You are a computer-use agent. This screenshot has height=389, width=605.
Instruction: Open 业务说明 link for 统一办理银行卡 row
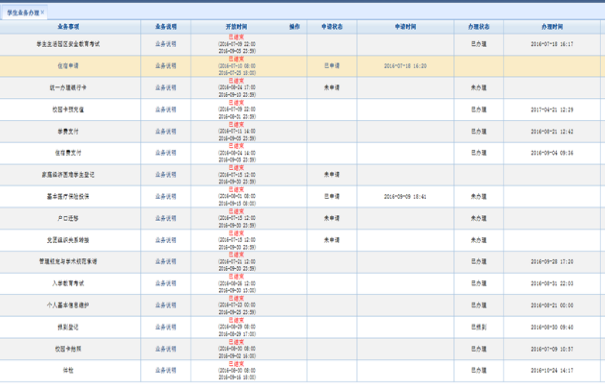pos(166,88)
